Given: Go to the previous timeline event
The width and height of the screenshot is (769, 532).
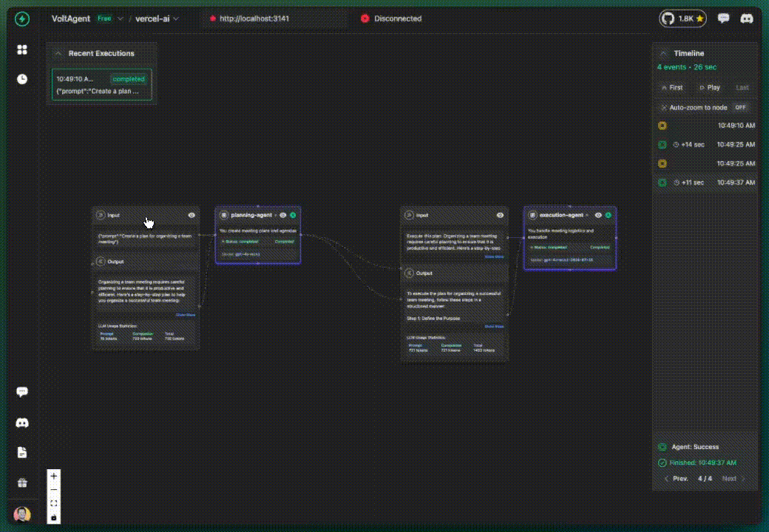Looking at the screenshot, I should pos(675,479).
